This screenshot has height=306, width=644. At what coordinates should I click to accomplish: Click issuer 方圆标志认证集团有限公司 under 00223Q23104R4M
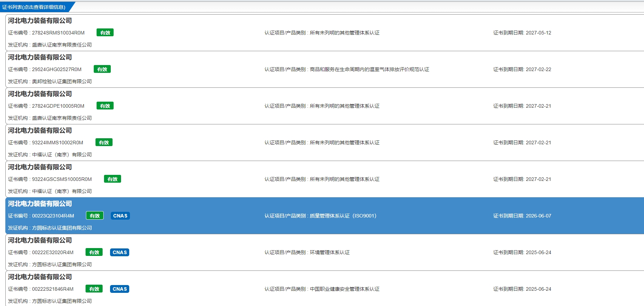(x=62, y=228)
